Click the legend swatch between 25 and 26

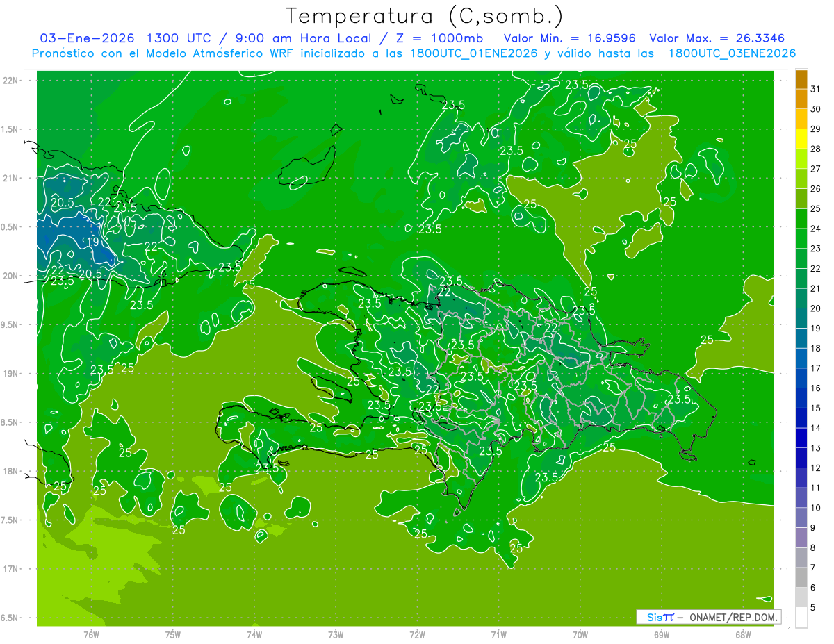tap(801, 198)
